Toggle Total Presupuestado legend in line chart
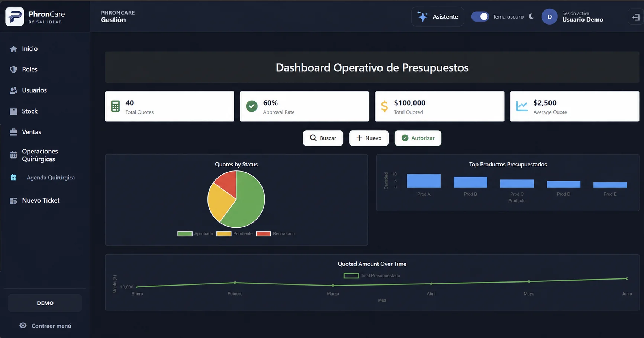 click(372, 276)
